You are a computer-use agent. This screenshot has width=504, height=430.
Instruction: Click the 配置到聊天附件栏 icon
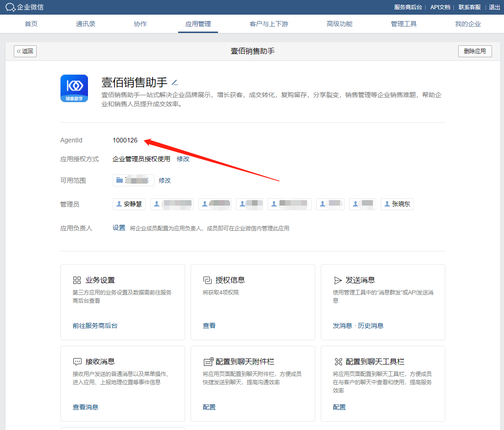coord(208,362)
